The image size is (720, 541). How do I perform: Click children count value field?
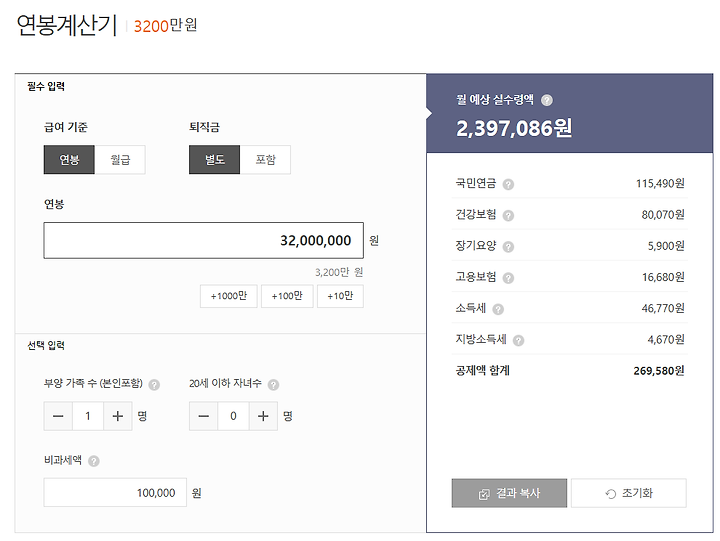point(233,416)
